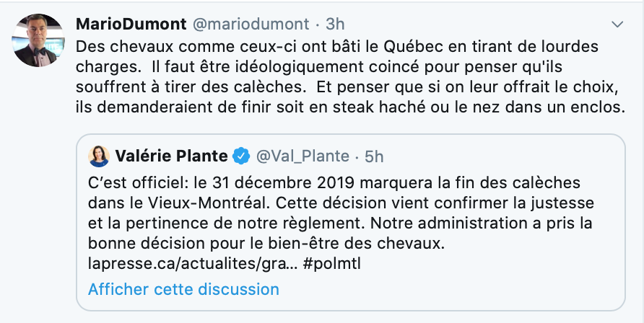Follow the lapresse.ca/actualites link
The image size is (644, 323).
click(x=193, y=265)
